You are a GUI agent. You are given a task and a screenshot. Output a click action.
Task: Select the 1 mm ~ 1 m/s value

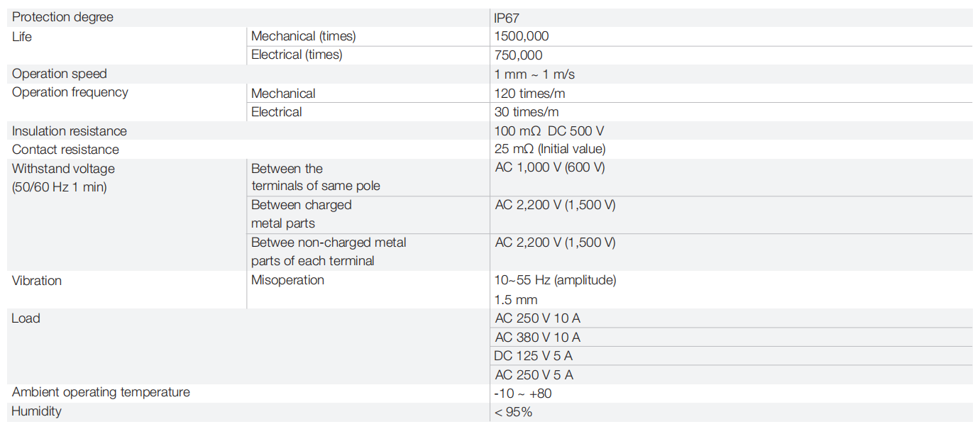(x=534, y=74)
